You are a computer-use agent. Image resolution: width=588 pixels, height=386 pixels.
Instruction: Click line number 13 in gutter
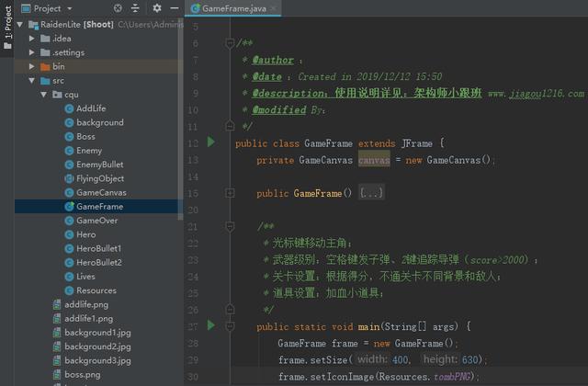point(193,160)
